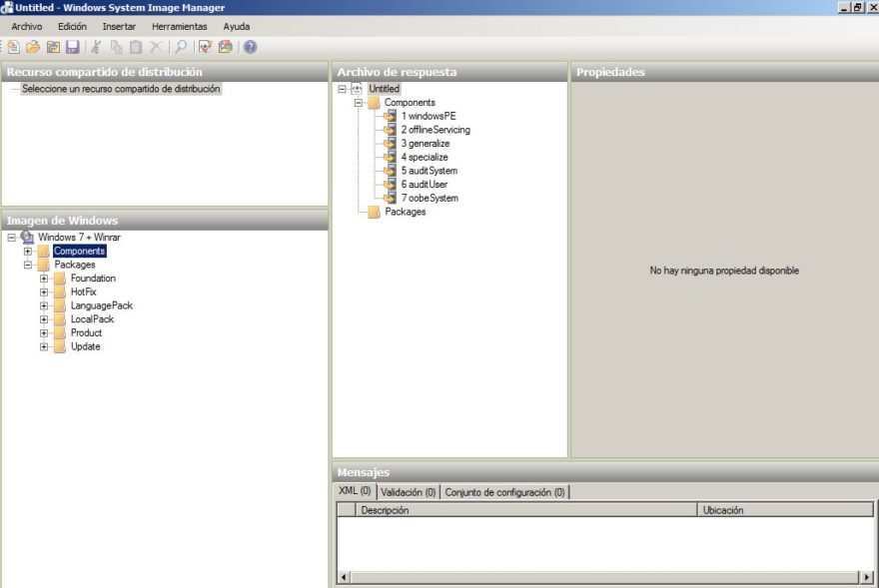Screen dimensions: 879x588
Task: Click the Validate answer file icon
Action: (x=205, y=47)
